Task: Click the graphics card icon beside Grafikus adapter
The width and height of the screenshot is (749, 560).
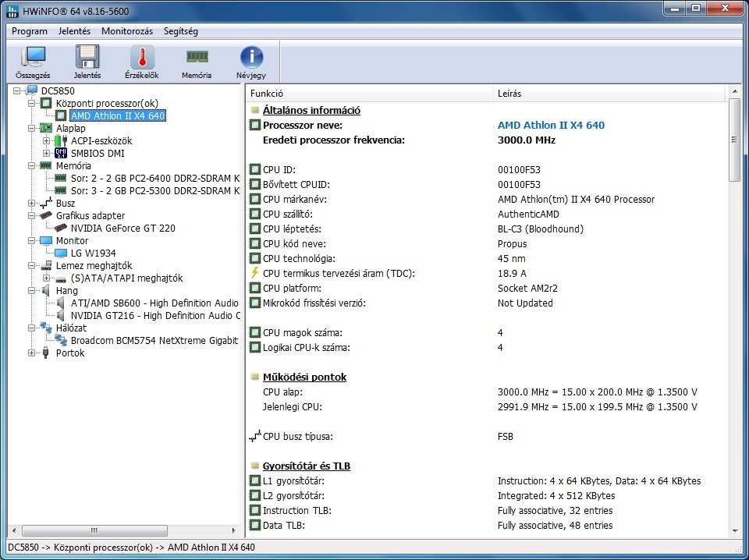Action: (x=46, y=215)
